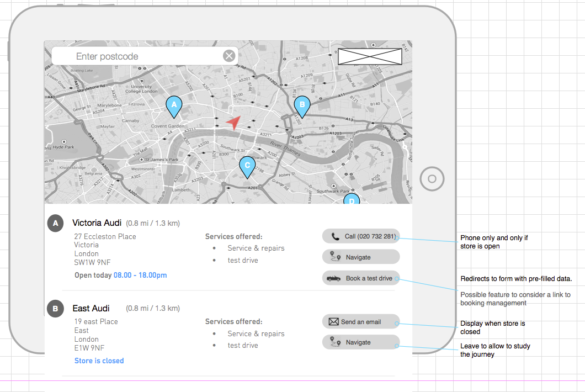Screen dimensions: 585x392
Task: Click the 'Display when store is closed' note
Action: pyautogui.click(x=492, y=327)
